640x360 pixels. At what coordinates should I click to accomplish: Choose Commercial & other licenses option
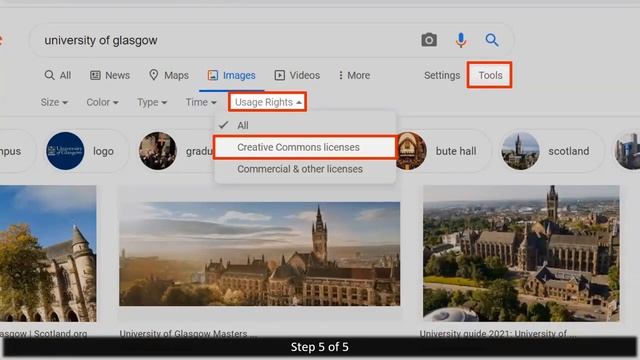(305, 169)
